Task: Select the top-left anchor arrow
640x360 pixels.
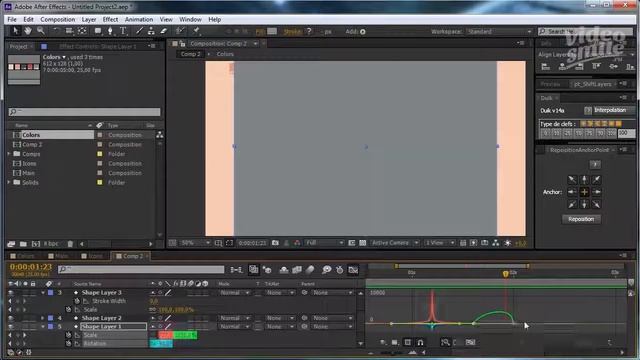Action: click(x=572, y=180)
